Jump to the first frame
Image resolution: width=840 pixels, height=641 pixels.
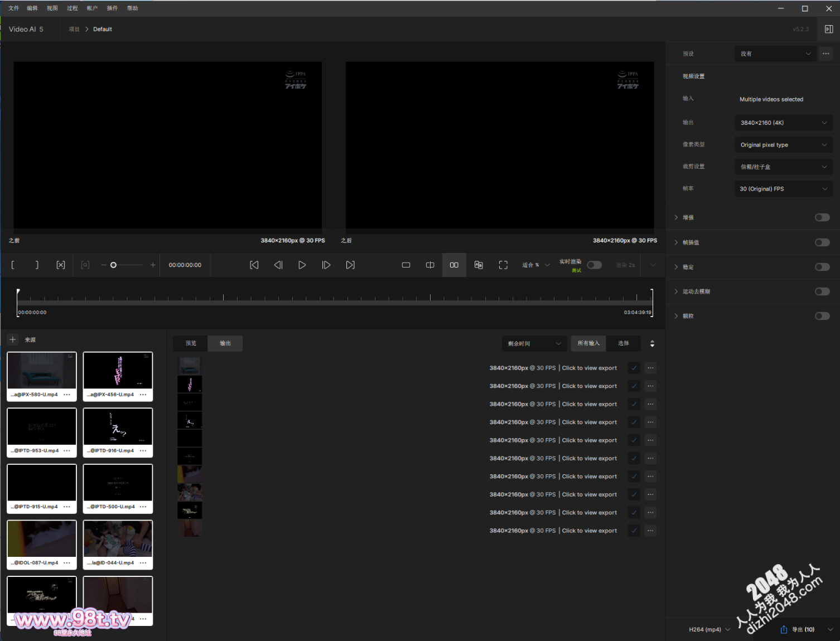point(254,265)
